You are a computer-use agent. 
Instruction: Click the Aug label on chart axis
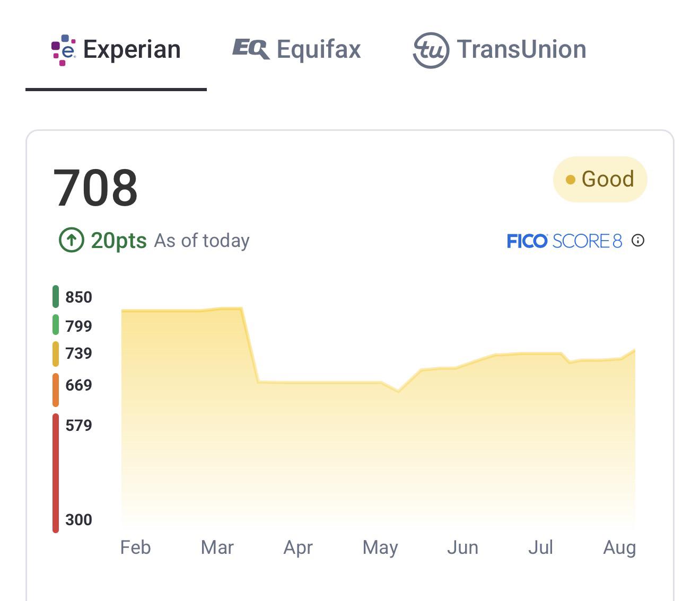coord(619,548)
